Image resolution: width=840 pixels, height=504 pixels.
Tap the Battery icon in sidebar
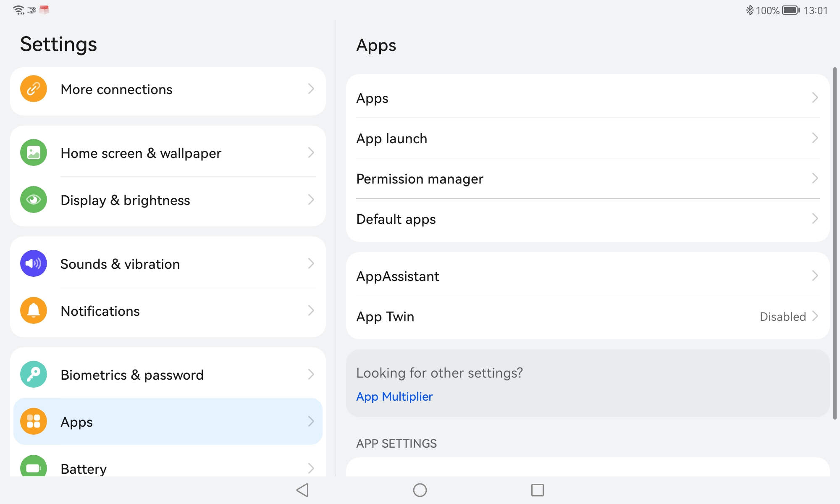point(34,466)
